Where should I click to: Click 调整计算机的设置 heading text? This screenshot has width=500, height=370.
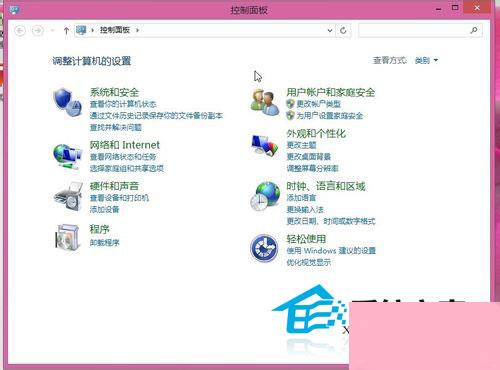91,61
